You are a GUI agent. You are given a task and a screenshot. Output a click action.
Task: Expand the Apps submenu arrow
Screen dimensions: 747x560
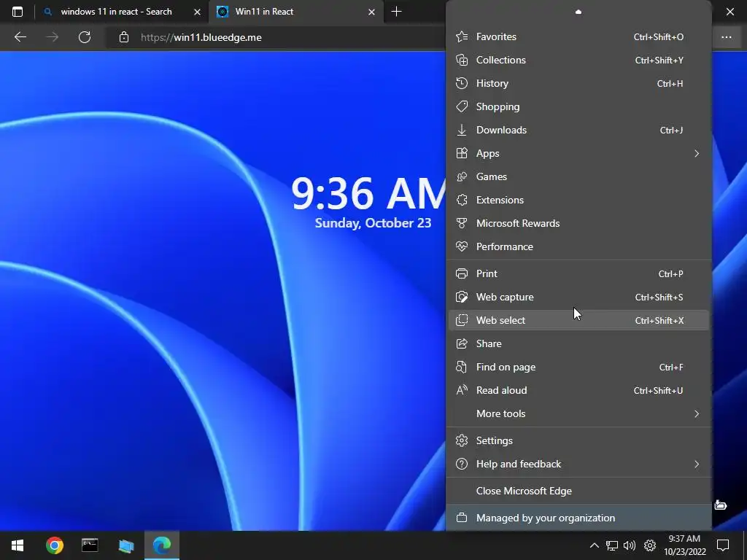697,153
